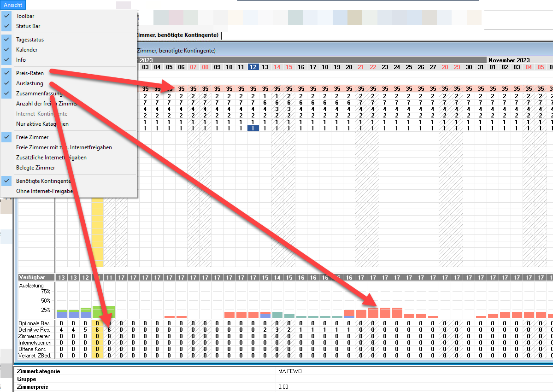
Task: Select Ohne Internet-Freigabe
Action: click(45, 191)
